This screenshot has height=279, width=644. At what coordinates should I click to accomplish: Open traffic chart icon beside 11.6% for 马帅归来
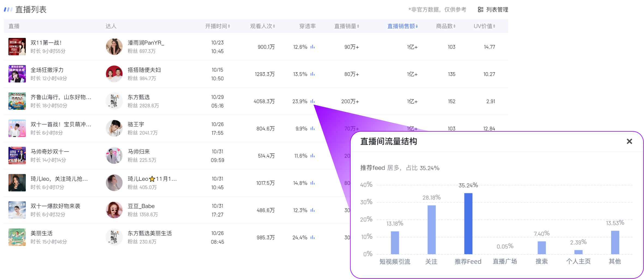[312, 156]
